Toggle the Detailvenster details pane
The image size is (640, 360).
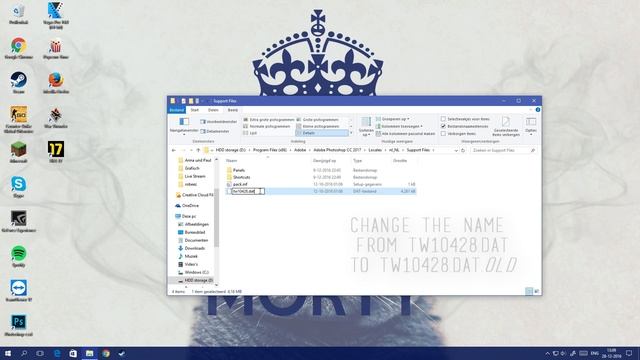[x=215, y=131]
